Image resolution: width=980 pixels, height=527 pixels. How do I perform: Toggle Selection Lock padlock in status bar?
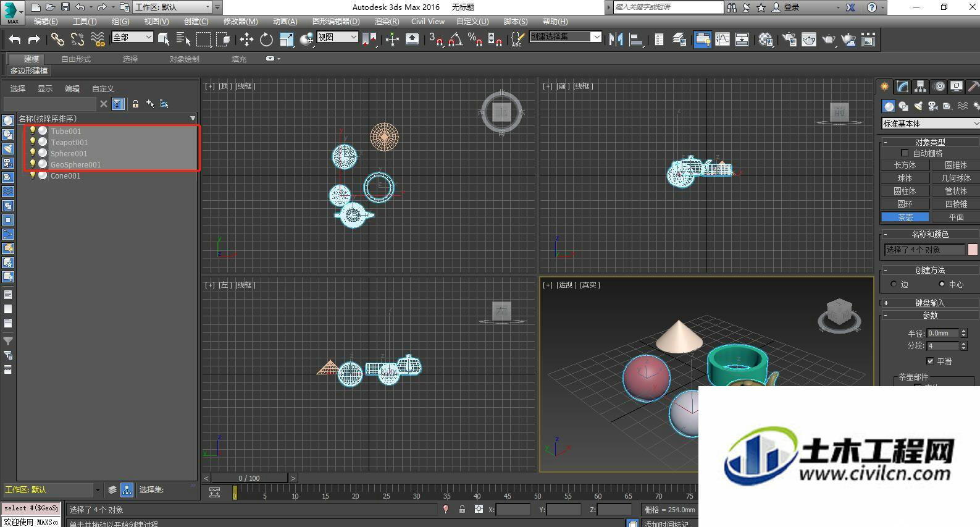point(462,510)
